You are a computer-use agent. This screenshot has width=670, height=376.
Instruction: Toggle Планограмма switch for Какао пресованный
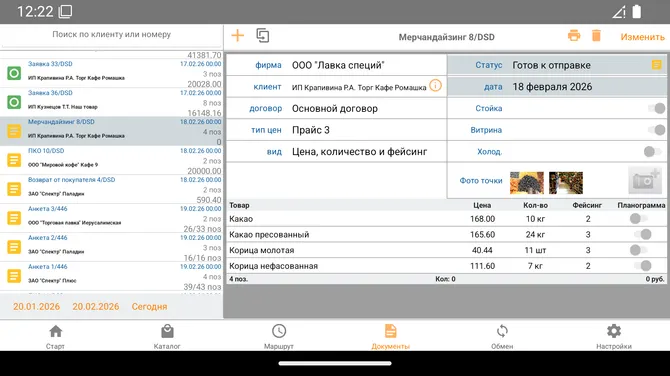click(643, 234)
